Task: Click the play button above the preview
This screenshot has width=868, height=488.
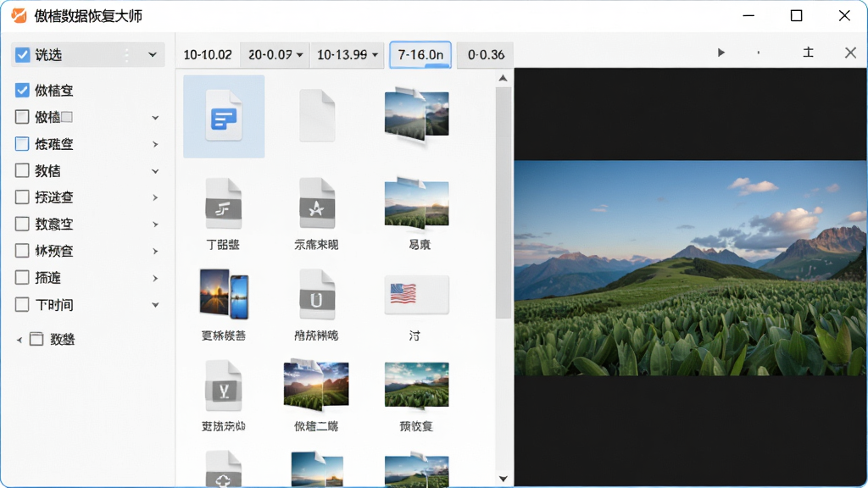Action: pyautogui.click(x=721, y=53)
